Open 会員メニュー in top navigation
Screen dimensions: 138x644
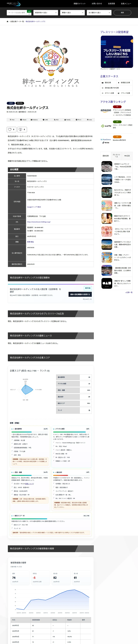pos(126,4)
